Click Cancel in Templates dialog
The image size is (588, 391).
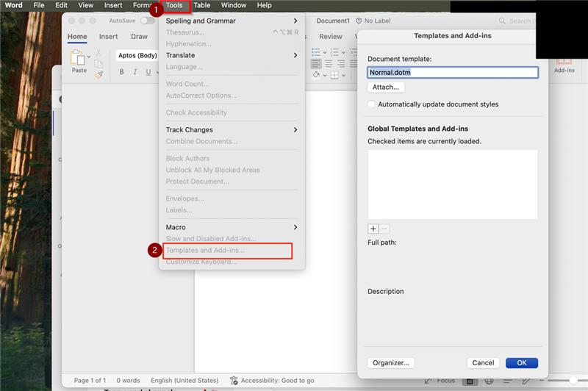[483, 363]
